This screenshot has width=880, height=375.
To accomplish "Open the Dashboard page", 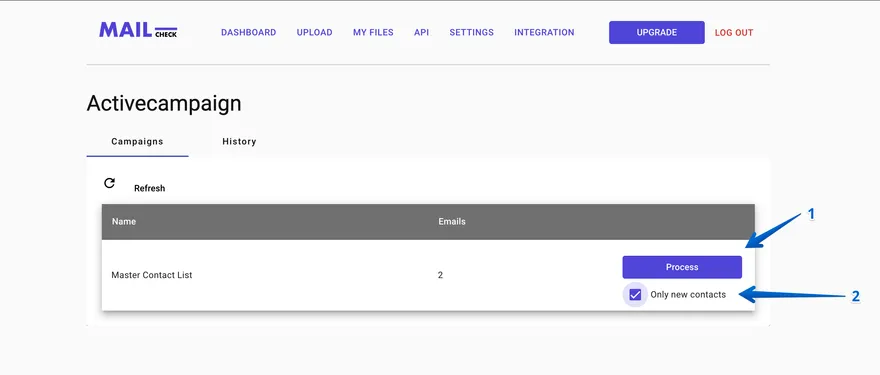I will click(x=249, y=33).
